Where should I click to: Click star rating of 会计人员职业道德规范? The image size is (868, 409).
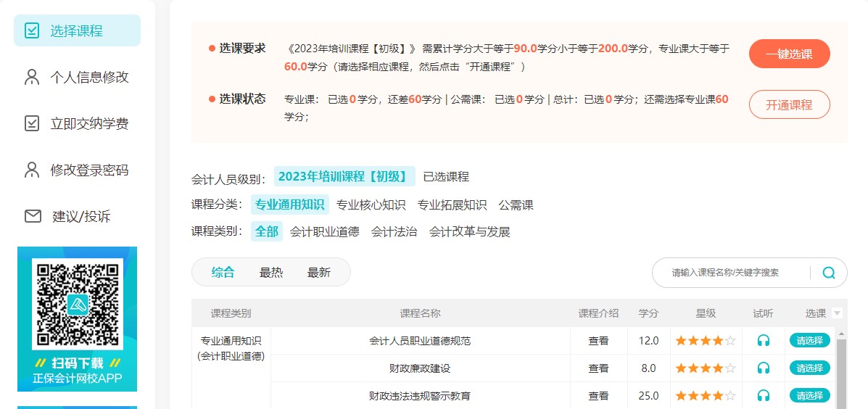706,341
